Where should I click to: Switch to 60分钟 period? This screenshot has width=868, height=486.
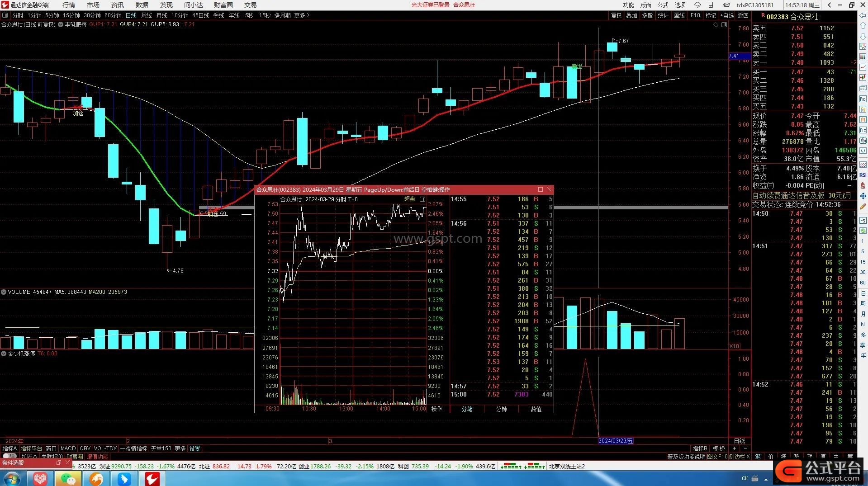[x=113, y=15]
